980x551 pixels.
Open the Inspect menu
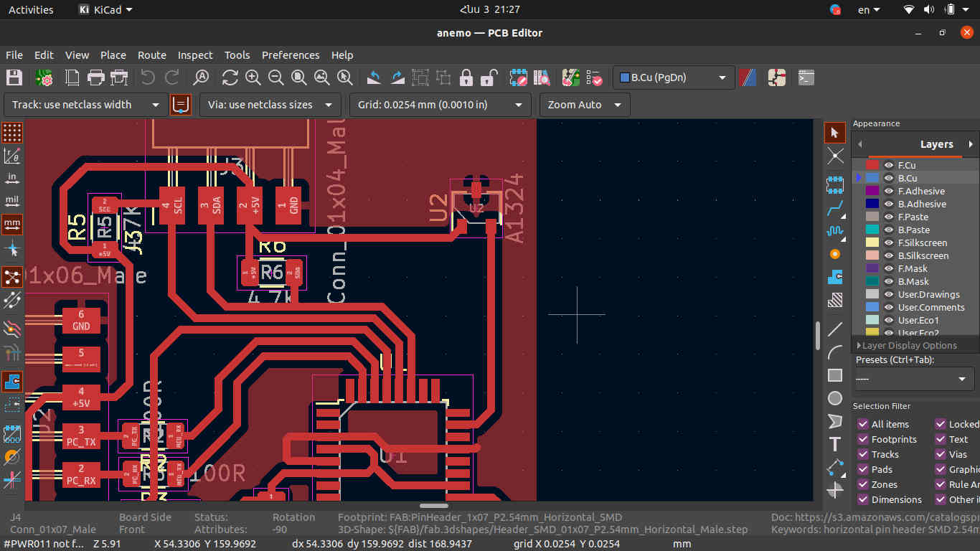point(195,55)
